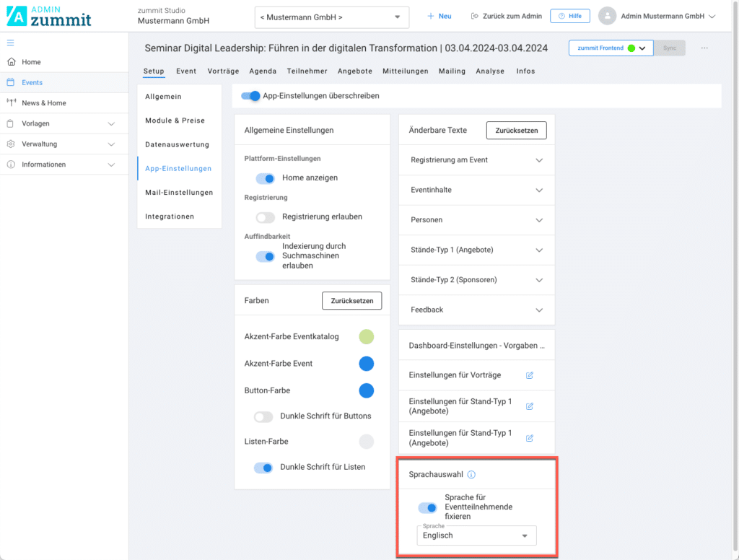Click the three-dots more options icon

tap(704, 48)
